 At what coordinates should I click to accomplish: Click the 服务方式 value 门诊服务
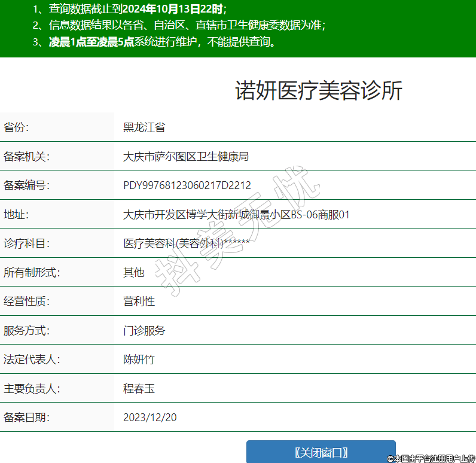[144, 330]
